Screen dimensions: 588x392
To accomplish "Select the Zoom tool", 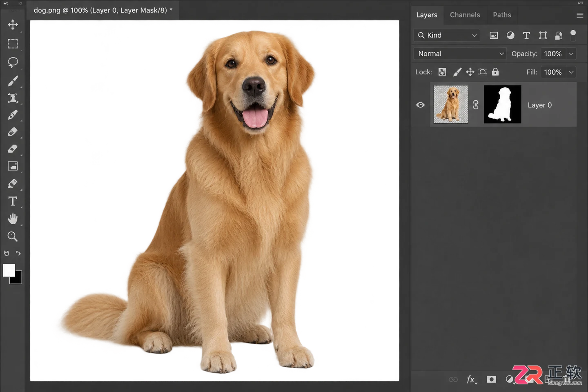I will 13,236.
